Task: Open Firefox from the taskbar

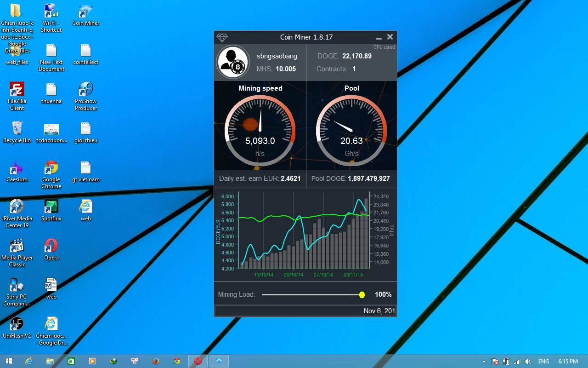Action: [x=156, y=362]
